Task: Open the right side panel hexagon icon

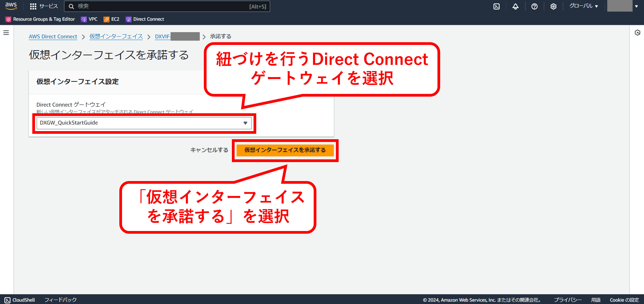Action: pyautogui.click(x=637, y=33)
